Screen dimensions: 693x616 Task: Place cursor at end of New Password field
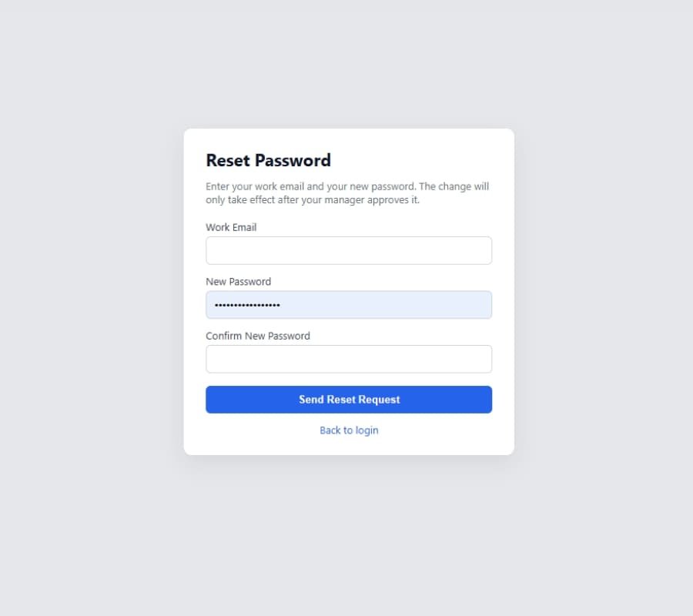[x=462, y=305]
